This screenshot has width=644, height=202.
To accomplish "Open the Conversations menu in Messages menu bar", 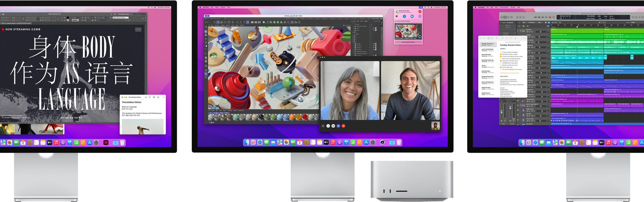I will point(504,7).
